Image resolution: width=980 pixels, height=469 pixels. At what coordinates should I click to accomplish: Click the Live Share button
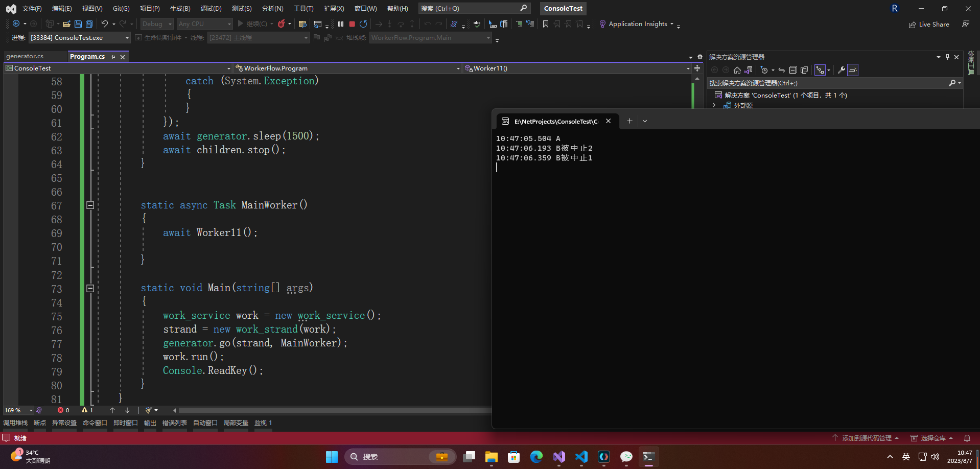[929, 25]
